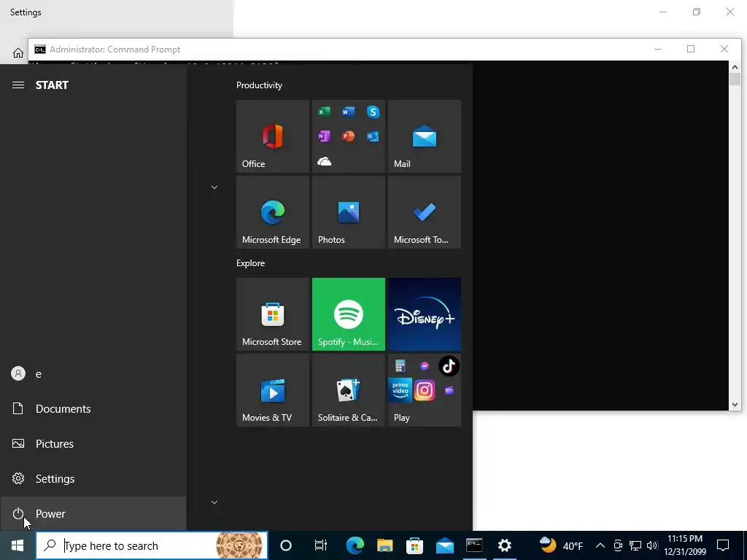Open Word from the Office apps folder tile
This screenshot has height=560, width=747.
click(348, 112)
